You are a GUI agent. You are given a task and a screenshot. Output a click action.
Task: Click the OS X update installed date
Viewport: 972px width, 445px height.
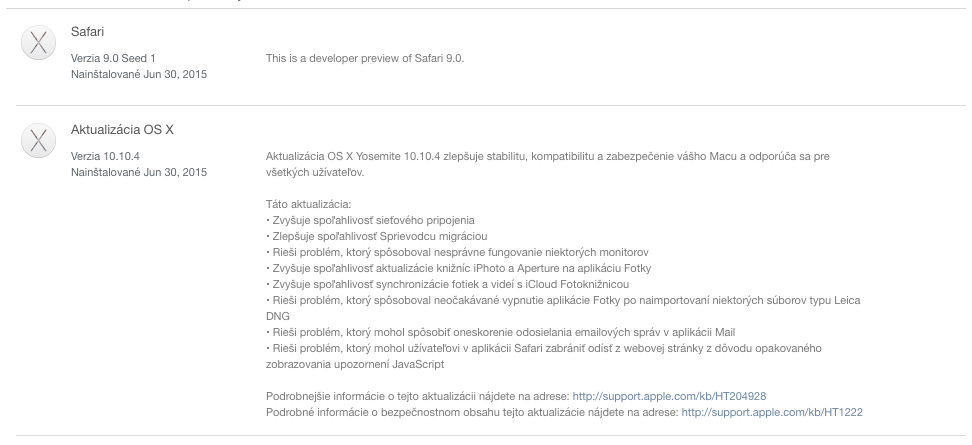[139, 172]
